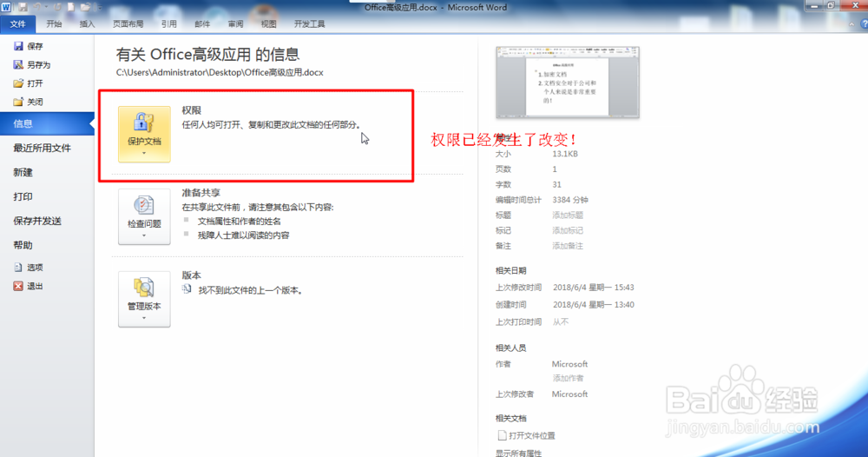
Task: Click the Save As (另存为) icon
Action: (x=18, y=65)
